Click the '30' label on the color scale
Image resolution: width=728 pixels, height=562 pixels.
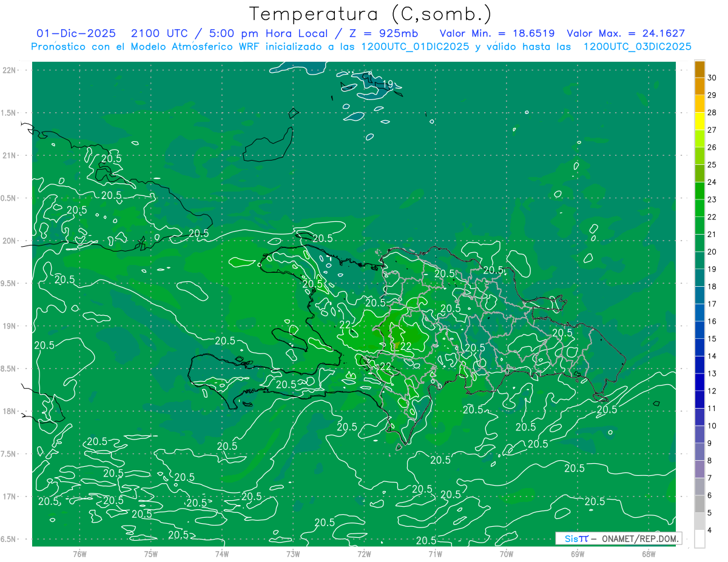point(713,78)
